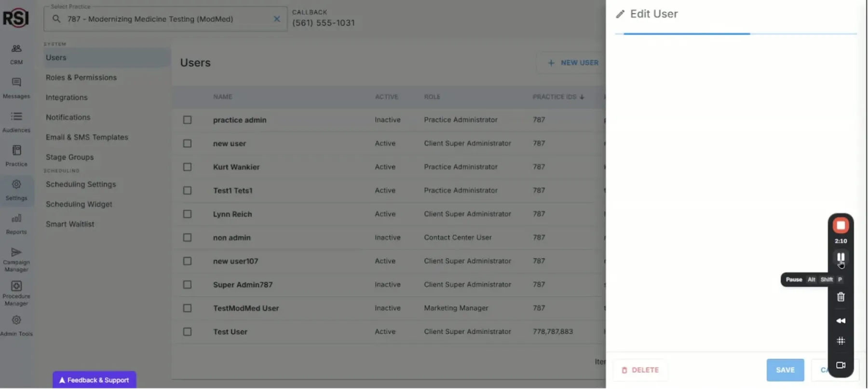Open Roles & Permissions settings menu
The image size is (868, 389).
(x=81, y=77)
